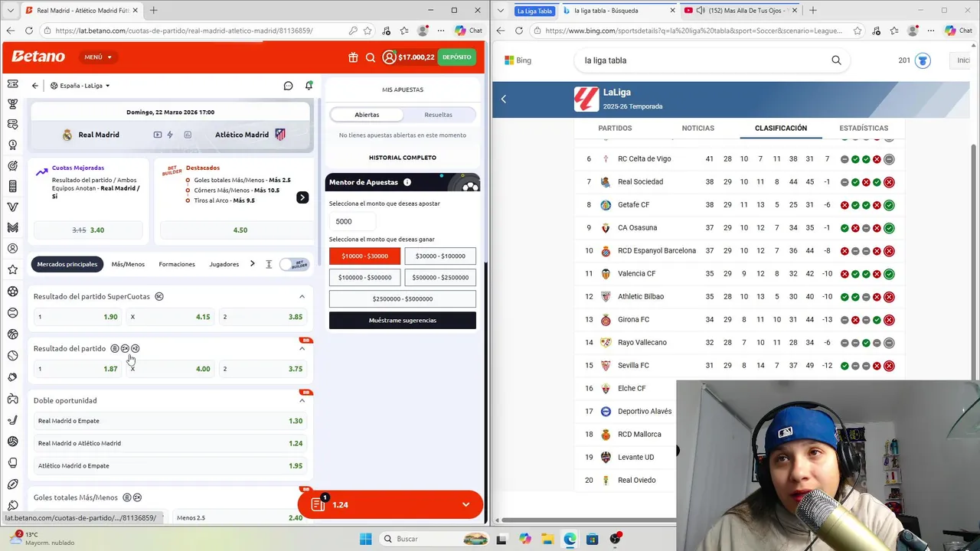Click the green DEPÓSITO button
This screenshot has width=980, height=551.
(x=457, y=57)
